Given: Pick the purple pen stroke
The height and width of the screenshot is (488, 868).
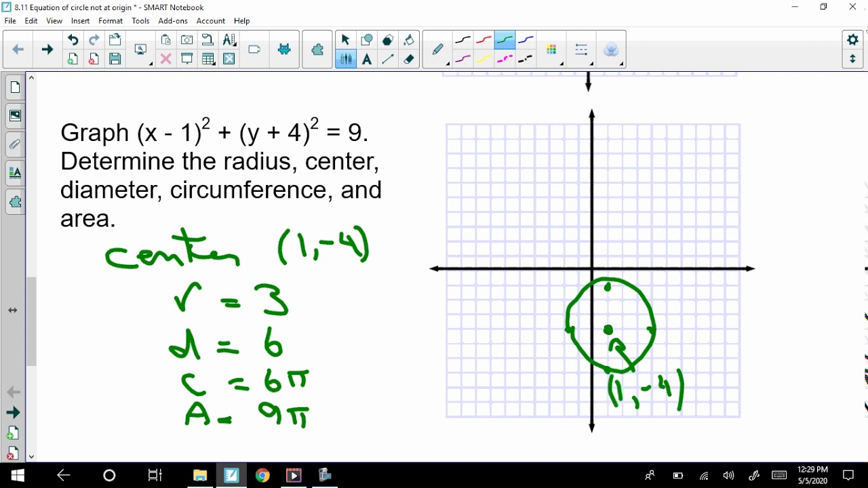Looking at the screenshot, I should (462, 59).
